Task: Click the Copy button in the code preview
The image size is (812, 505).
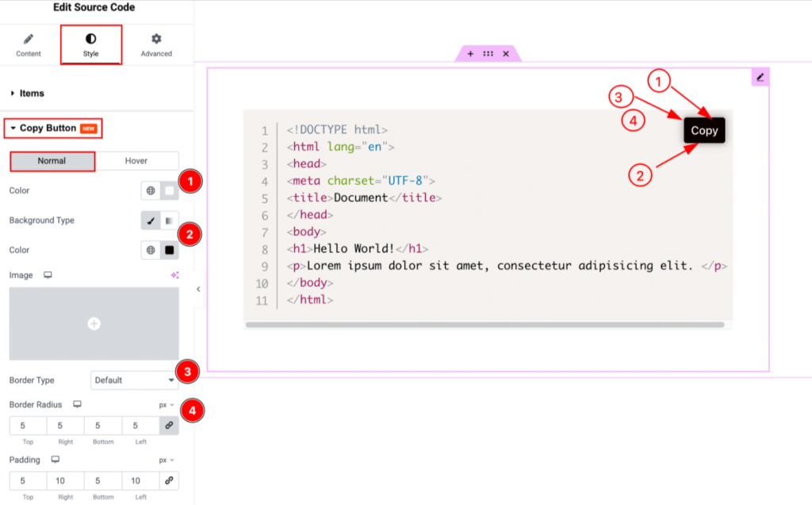Action: pyautogui.click(x=704, y=130)
